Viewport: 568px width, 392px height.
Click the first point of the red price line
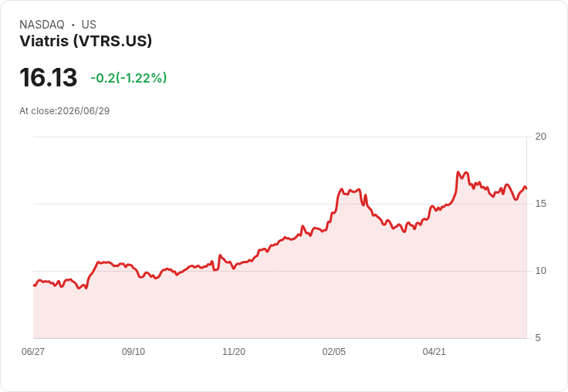point(34,285)
